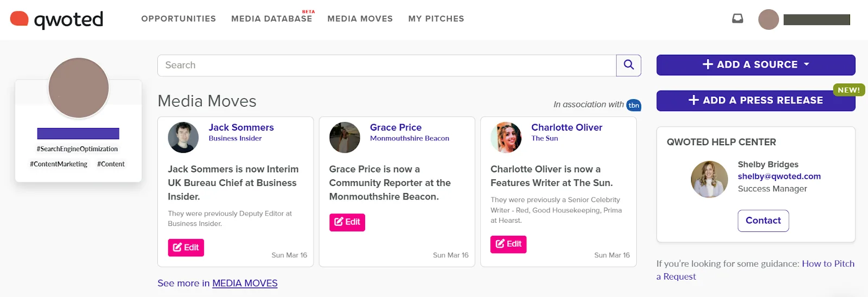This screenshot has width=868, height=297.
Task: Click Add a Press Release button
Action: 756,100
